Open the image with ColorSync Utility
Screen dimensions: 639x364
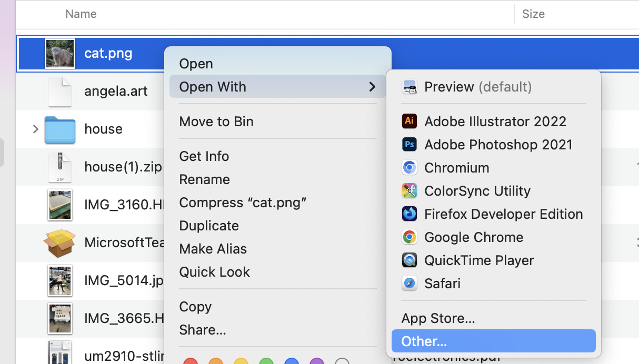(494, 191)
